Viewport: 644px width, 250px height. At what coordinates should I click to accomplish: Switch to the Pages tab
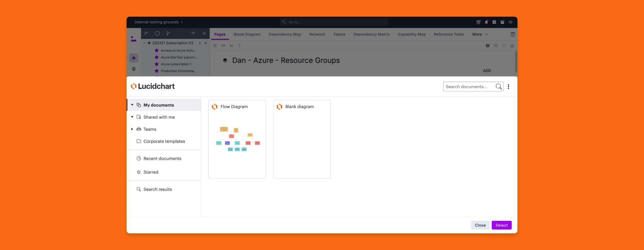(220, 34)
